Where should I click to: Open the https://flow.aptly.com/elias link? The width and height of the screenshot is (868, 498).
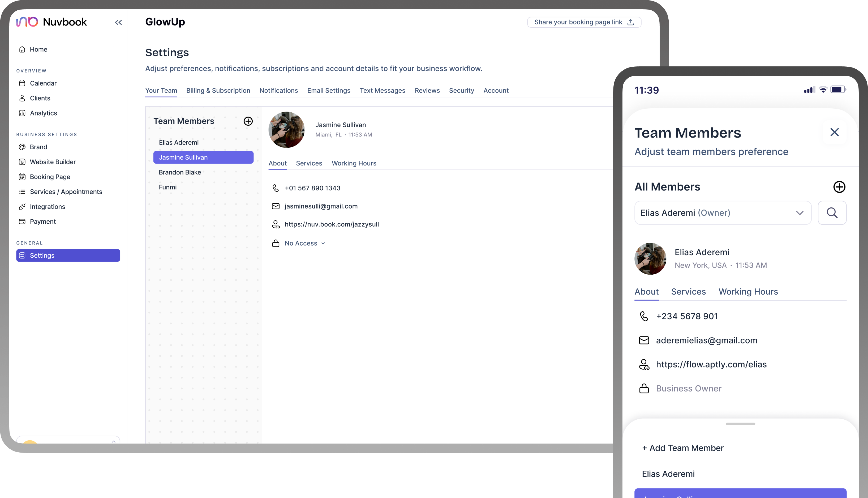pyautogui.click(x=711, y=365)
